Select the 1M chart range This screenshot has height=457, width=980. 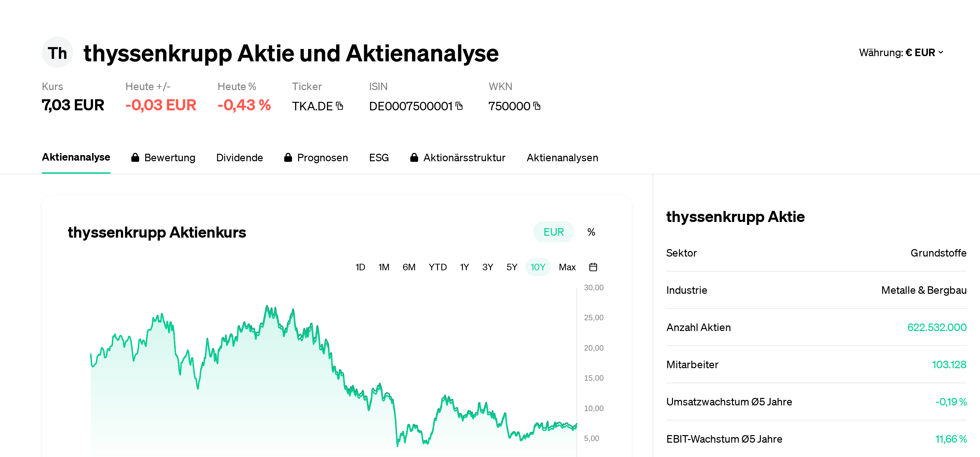[x=384, y=267]
